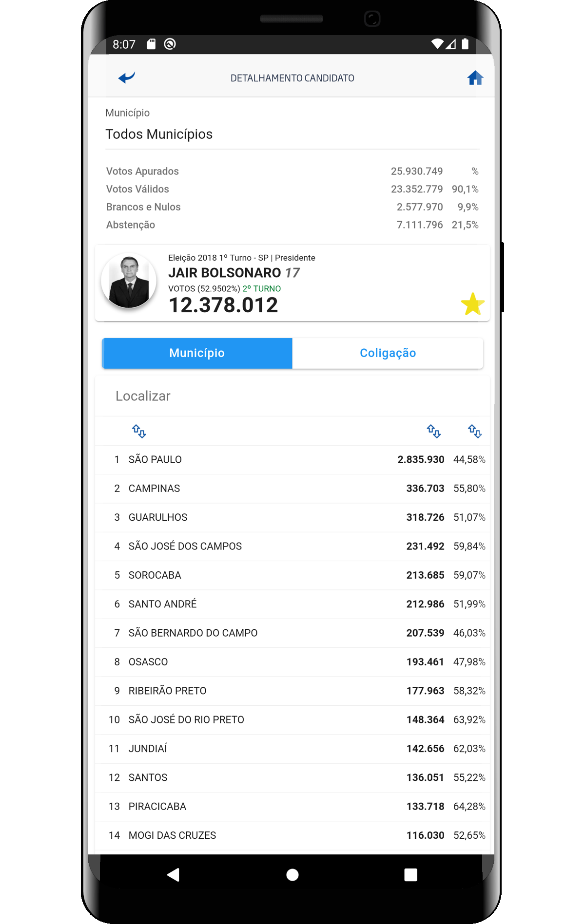Sort list by percentage column
Viewport: 585px width, 924px height.
point(474,431)
